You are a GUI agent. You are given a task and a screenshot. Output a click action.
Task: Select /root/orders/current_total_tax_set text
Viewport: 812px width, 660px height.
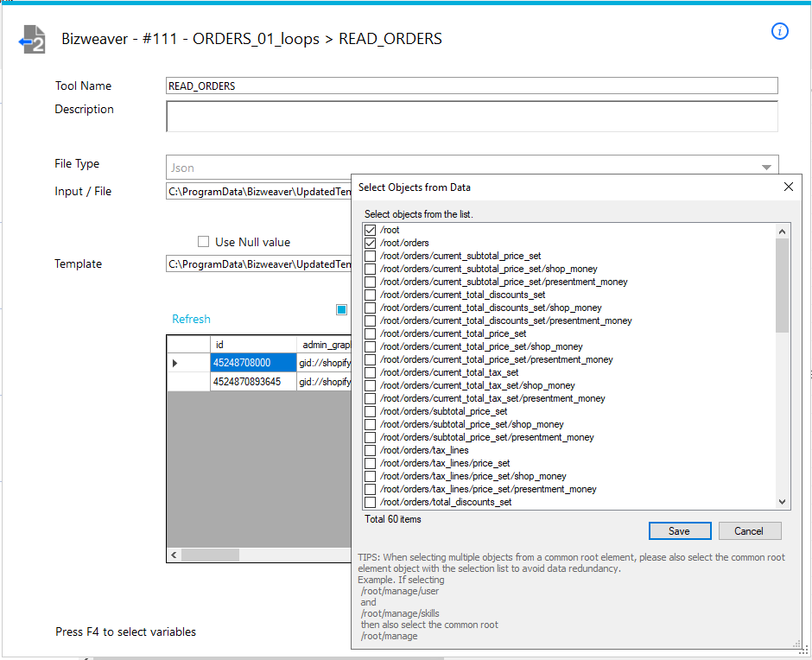[x=449, y=372]
